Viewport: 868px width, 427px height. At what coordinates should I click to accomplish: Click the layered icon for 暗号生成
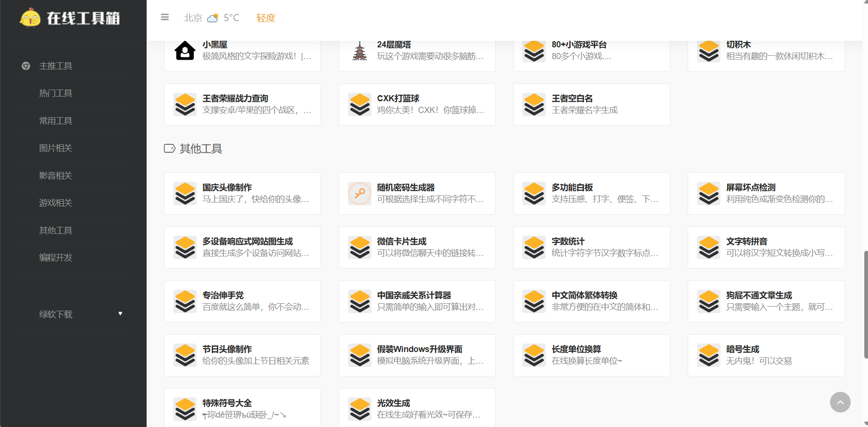click(x=709, y=355)
